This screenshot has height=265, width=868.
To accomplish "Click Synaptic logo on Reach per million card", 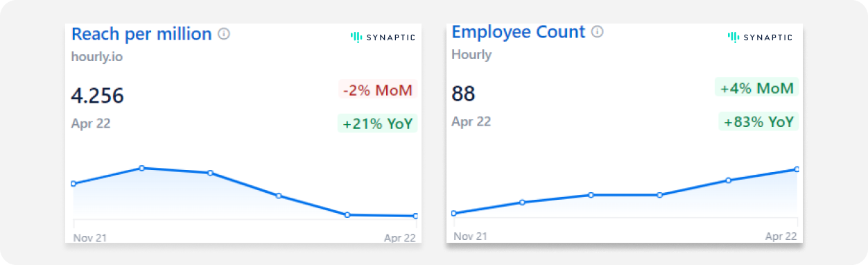I will 383,37.
